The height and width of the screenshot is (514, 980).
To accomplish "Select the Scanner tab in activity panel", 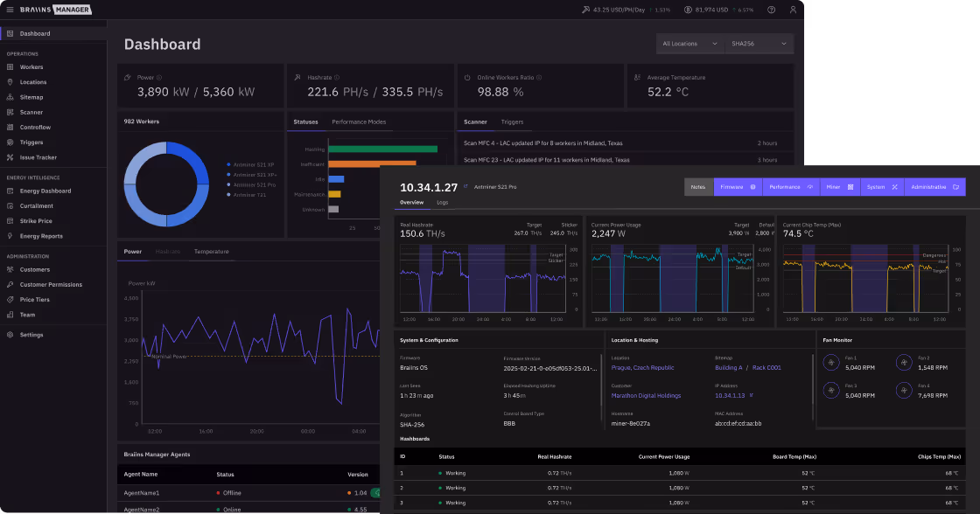I will point(475,122).
